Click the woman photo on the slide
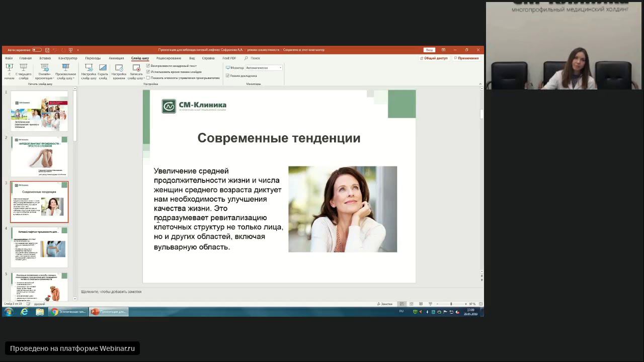This screenshot has height=362, width=644. (343, 209)
